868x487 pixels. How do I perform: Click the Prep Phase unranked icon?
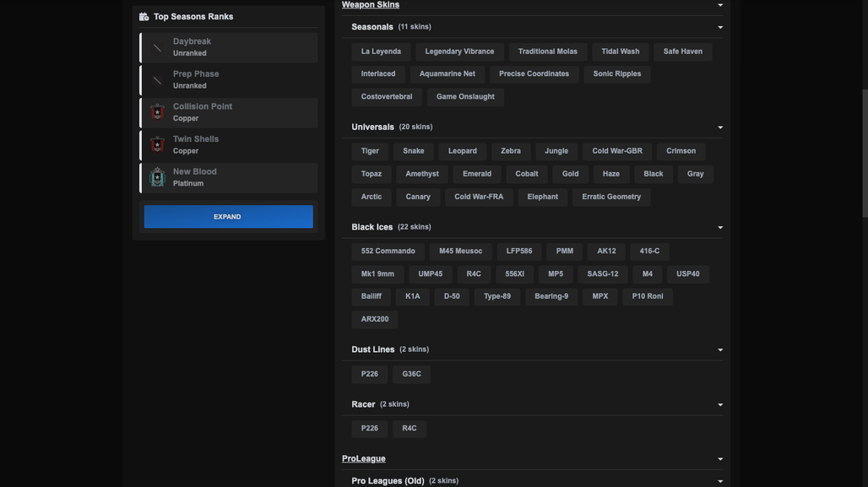tap(157, 80)
